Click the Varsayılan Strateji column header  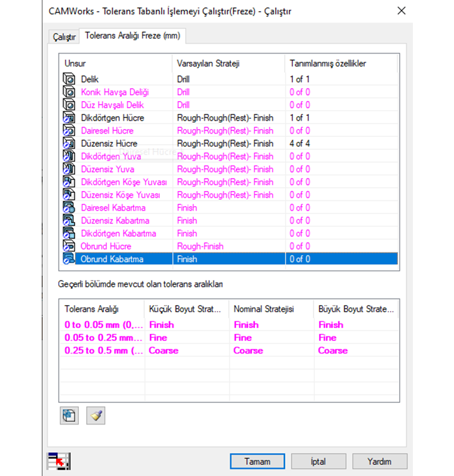coord(207,63)
